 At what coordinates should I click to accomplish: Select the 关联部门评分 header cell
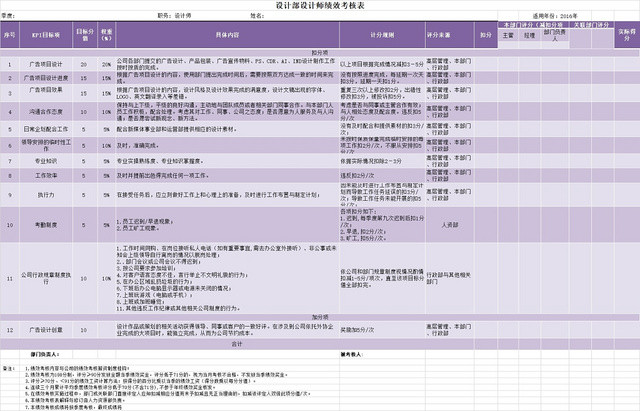click(x=591, y=25)
